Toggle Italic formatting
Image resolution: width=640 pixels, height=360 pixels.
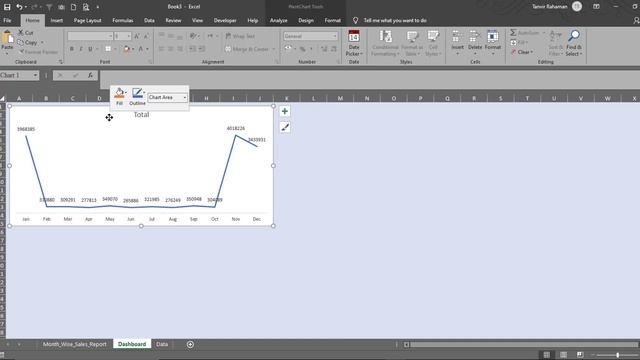click(x=81, y=49)
